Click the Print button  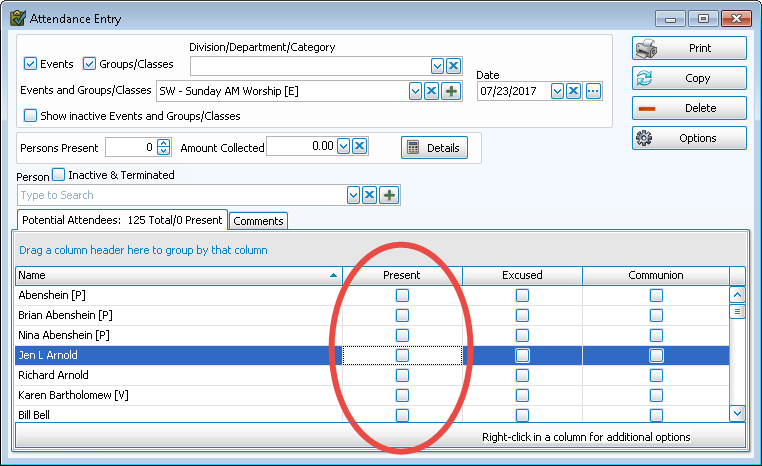(689, 48)
